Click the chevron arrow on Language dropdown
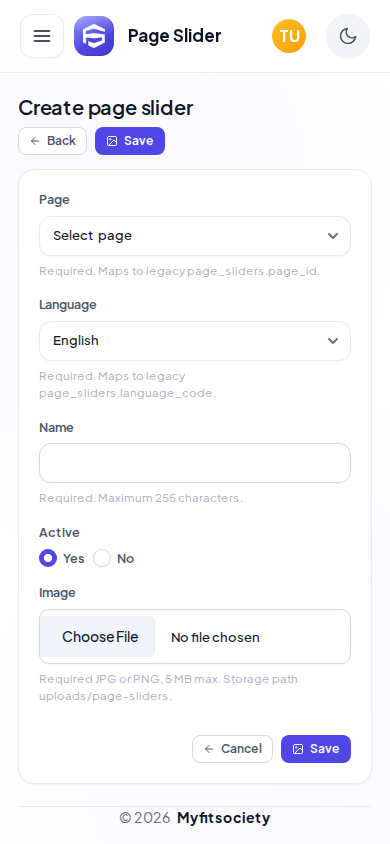The image size is (390, 844). pyautogui.click(x=333, y=341)
